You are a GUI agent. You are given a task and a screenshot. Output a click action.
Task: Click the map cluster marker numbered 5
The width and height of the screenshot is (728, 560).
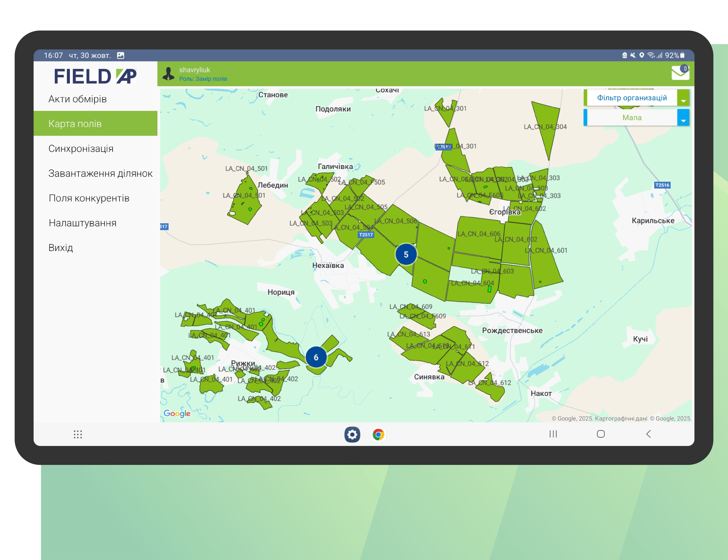[x=406, y=255]
